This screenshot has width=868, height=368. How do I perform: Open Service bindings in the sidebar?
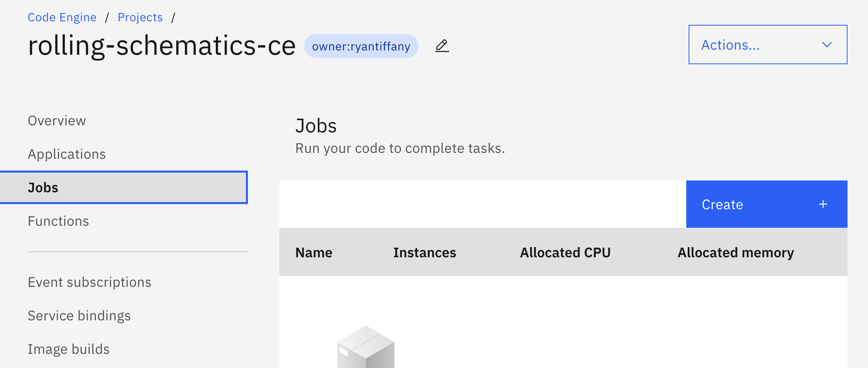[79, 316]
